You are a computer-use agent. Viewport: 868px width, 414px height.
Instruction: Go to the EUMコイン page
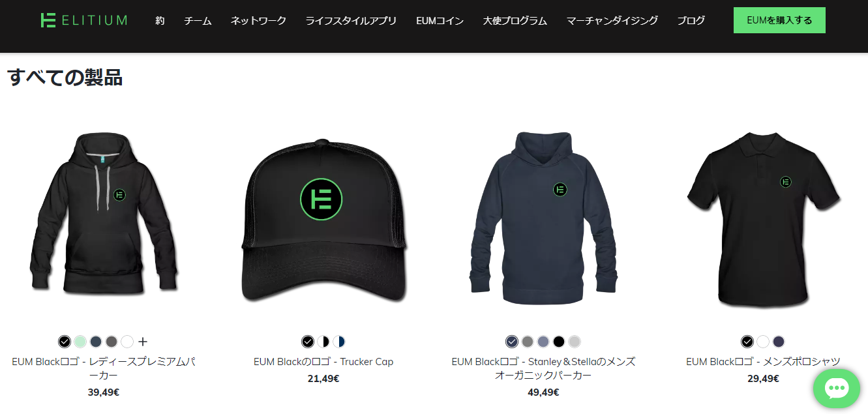(440, 21)
